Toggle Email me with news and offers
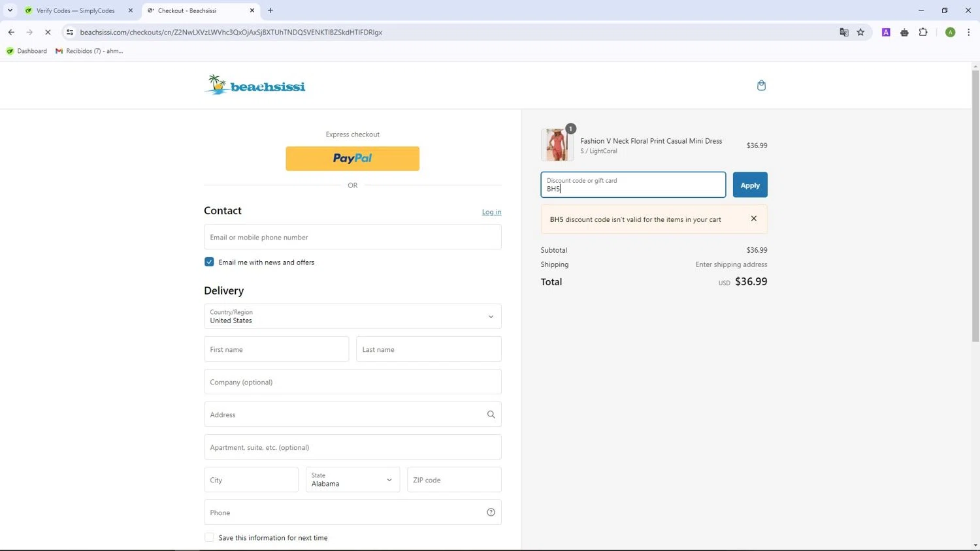This screenshot has height=551, width=980. (209, 262)
